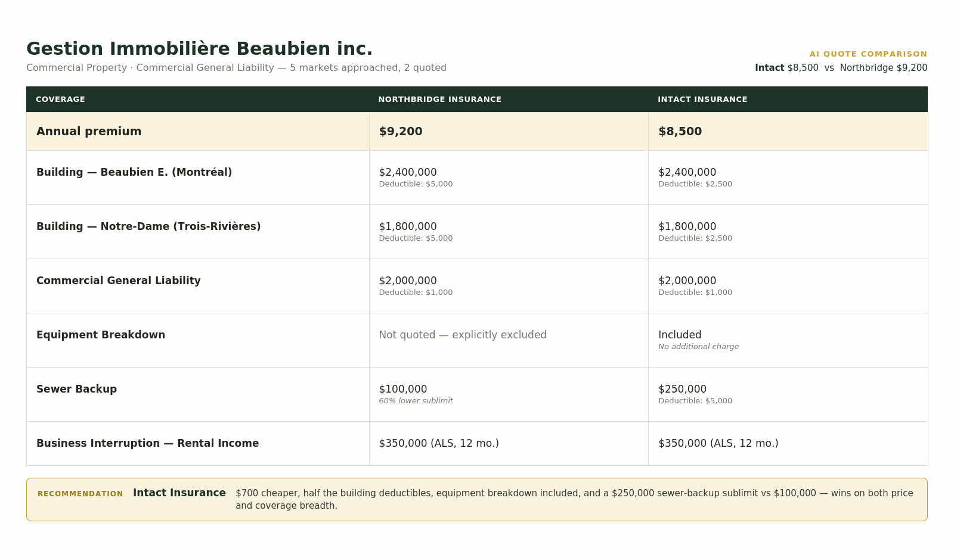Screen dimensions: 954x560
Task: Click Intact's $8,500 annual premium cell
Action: point(788,132)
